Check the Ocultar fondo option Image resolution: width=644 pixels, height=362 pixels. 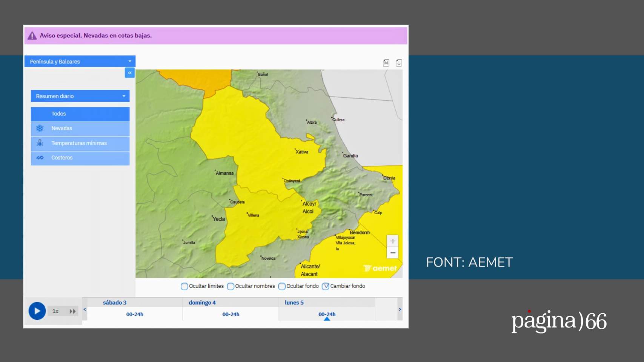[282, 287]
